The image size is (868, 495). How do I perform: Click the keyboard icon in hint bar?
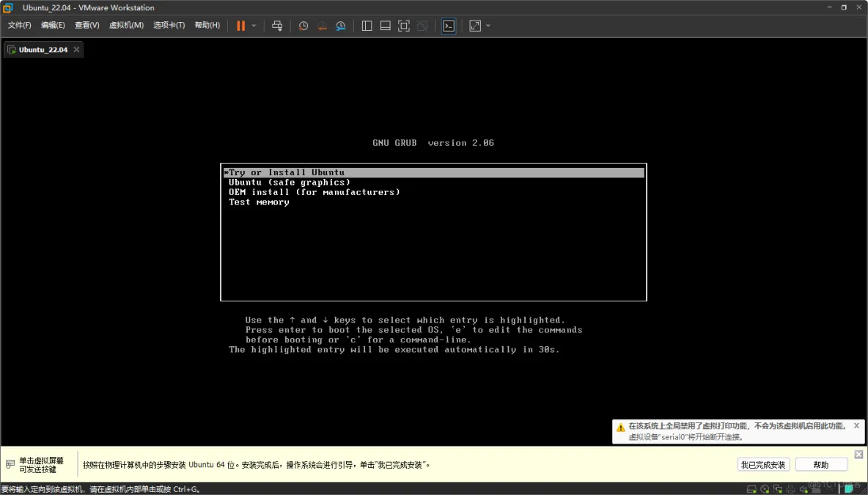tap(10, 464)
